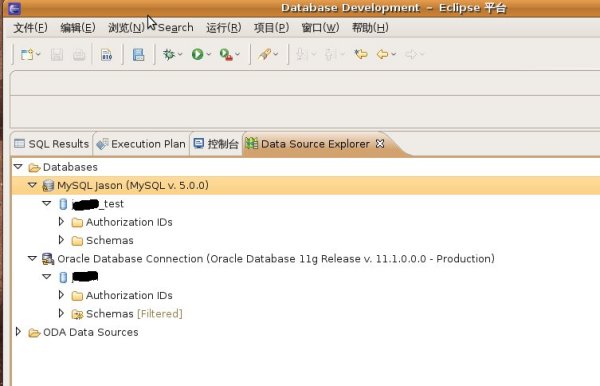
Task: Click the filtered Schemas folder icon
Action: pos(77,314)
